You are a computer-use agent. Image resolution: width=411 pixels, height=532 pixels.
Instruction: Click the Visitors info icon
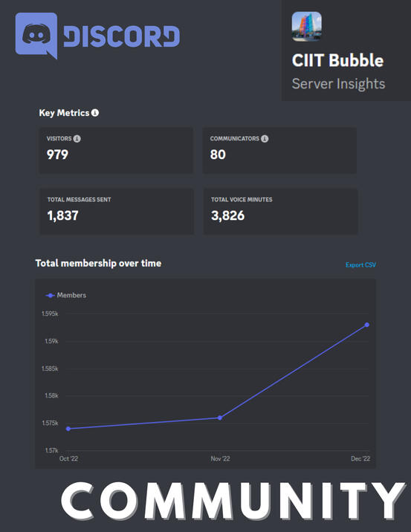pyautogui.click(x=77, y=138)
